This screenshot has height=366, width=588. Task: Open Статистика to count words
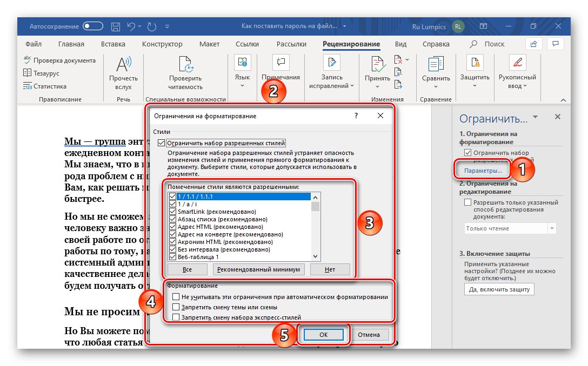[44, 86]
